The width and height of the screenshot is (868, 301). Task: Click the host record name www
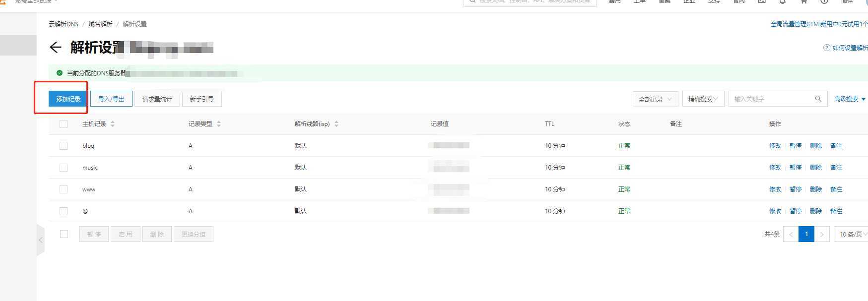[89, 189]
